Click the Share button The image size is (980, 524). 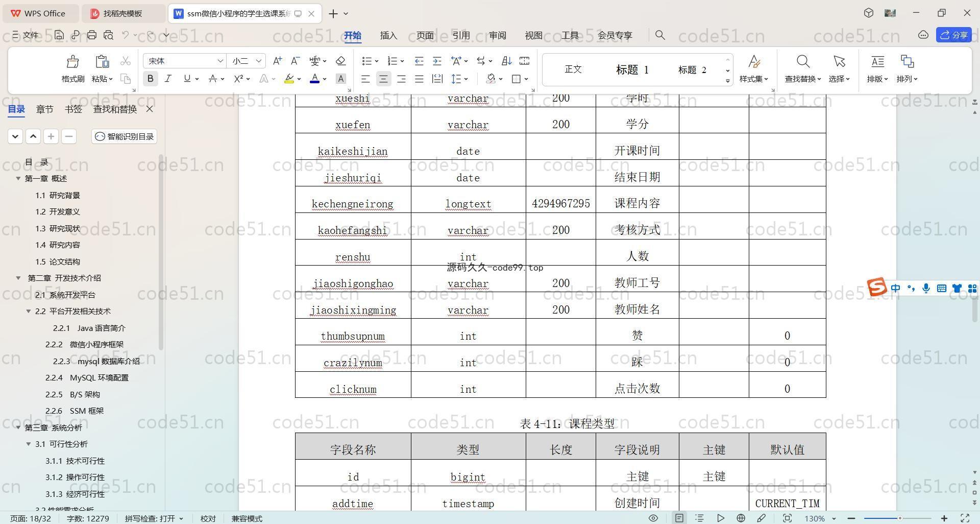tap(954, 35)
